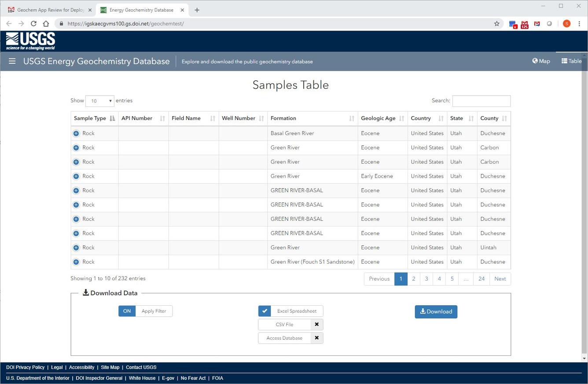Expand the Fouch S1 Sandstone row

point(76,262)
